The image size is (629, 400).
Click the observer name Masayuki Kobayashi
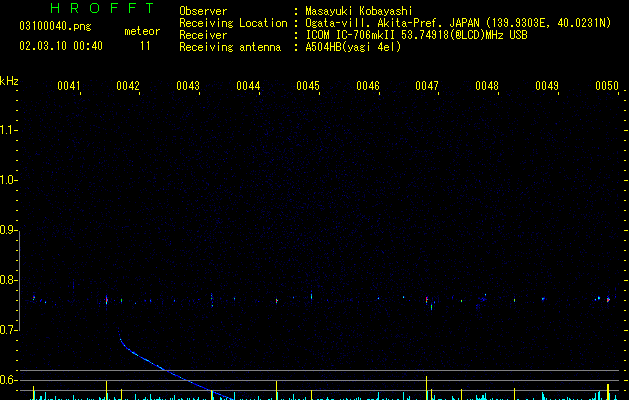coord(359,11)
